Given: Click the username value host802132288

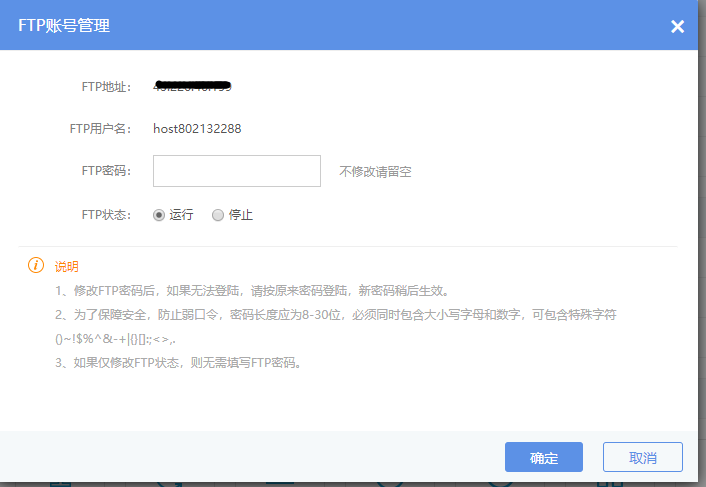Looking at the screenshot, I should tap(197, 129).
